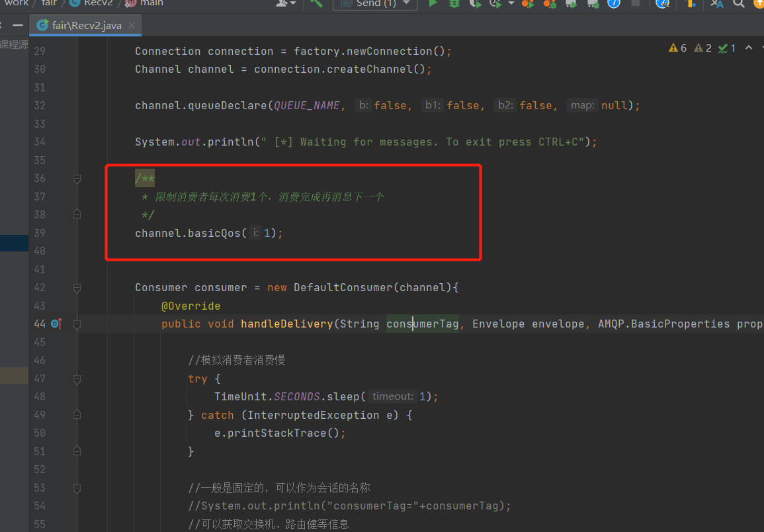
Task: Click the 1 typo check indicator
Action: [x=727, y=48]
